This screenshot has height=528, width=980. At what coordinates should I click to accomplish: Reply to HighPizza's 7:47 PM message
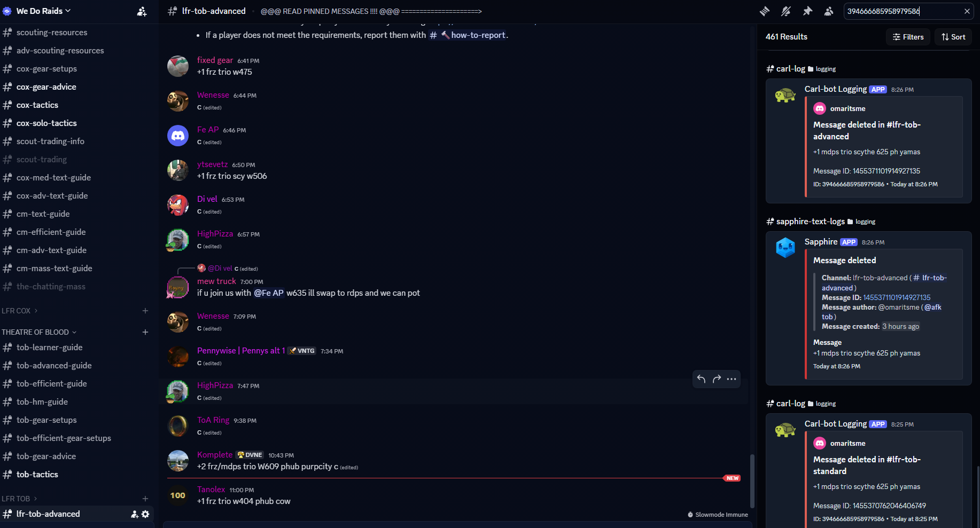[x=701, y=379]
